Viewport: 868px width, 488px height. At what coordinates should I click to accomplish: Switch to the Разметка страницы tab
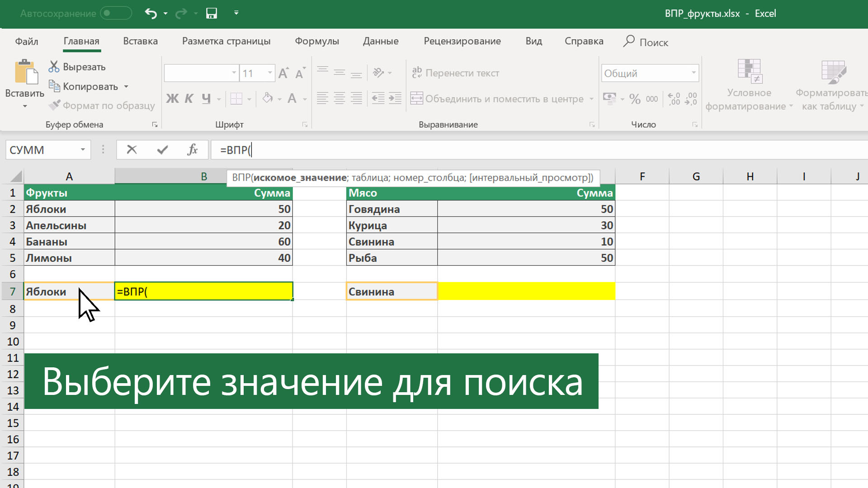226,41
